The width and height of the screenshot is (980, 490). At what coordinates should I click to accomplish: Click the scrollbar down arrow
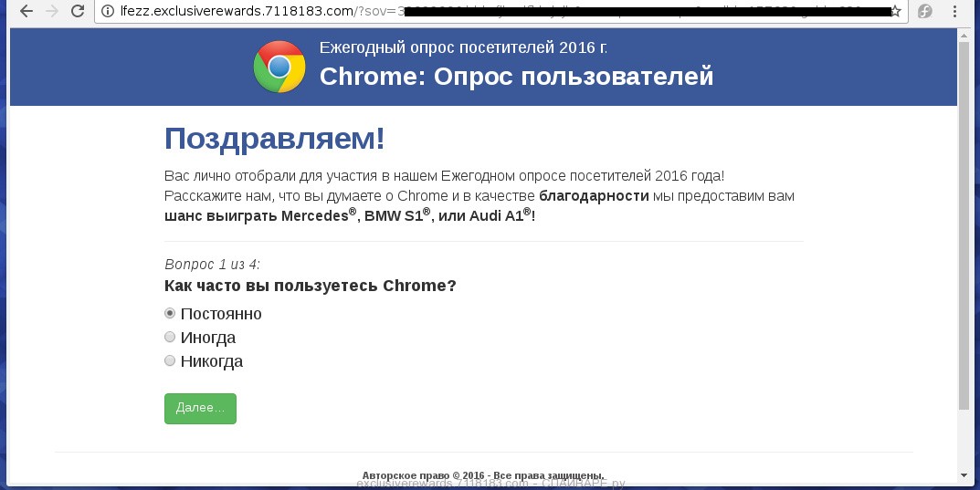964,474
